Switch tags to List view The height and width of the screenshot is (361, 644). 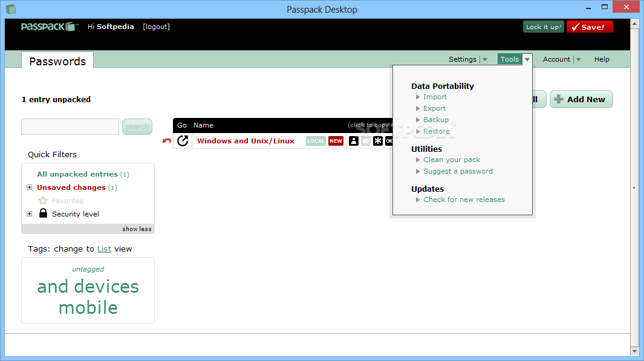[105, 249]
